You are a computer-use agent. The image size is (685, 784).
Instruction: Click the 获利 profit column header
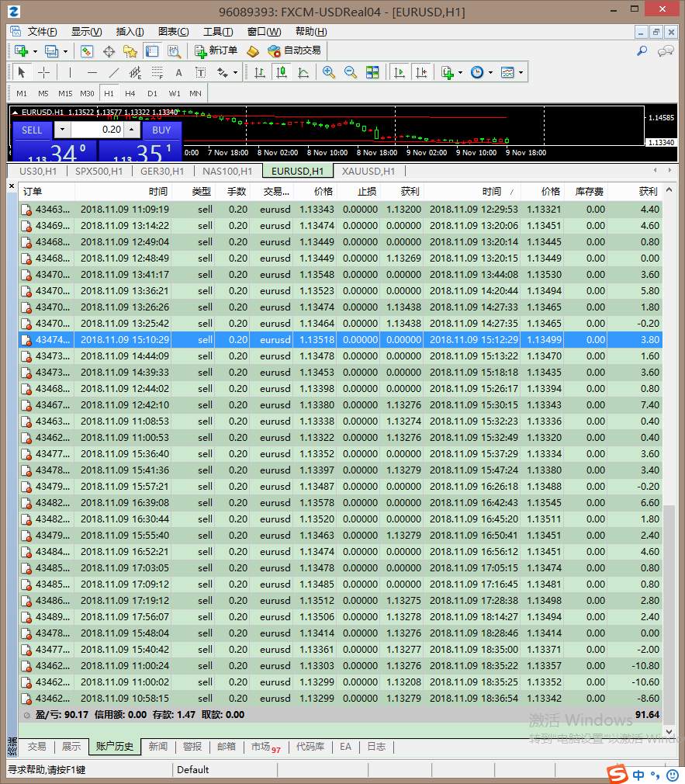(647, 191)
